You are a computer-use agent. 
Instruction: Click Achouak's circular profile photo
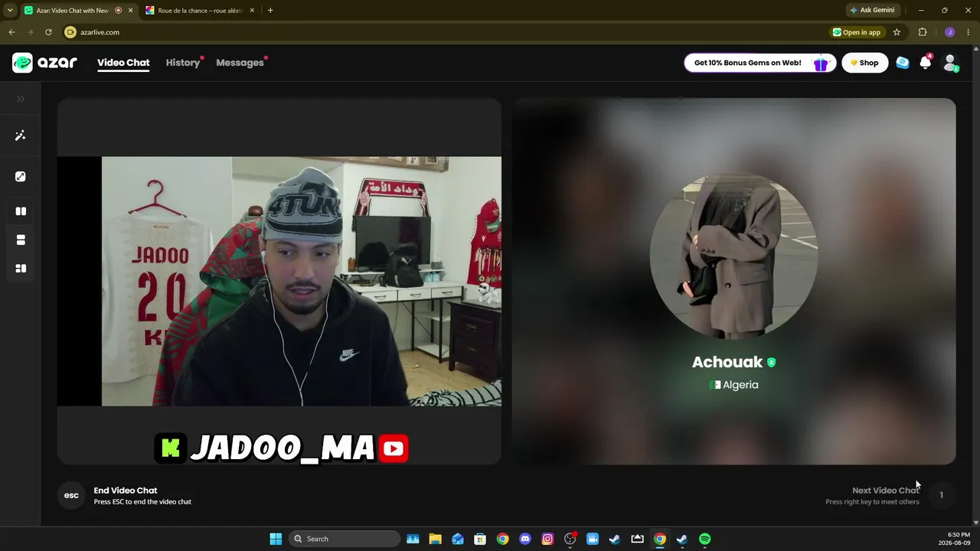point(733,255)
